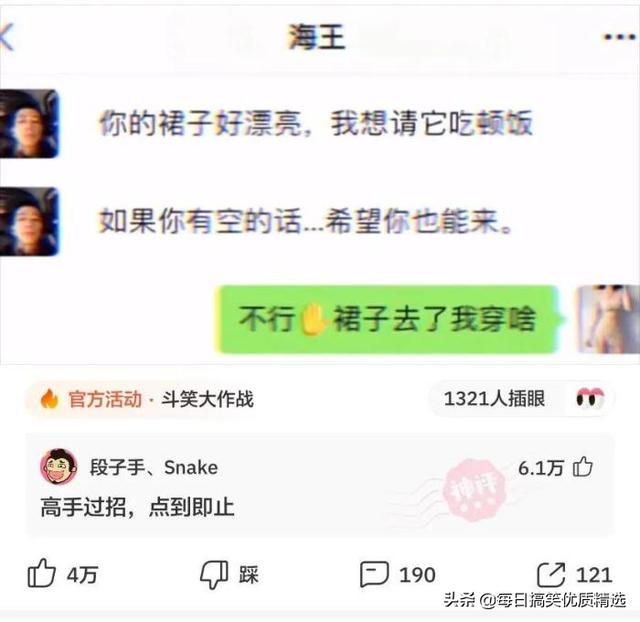Open username 段子手、Snake profile
Image resolution: width=640 pixels, height=622 pixels.
[154, 467]
